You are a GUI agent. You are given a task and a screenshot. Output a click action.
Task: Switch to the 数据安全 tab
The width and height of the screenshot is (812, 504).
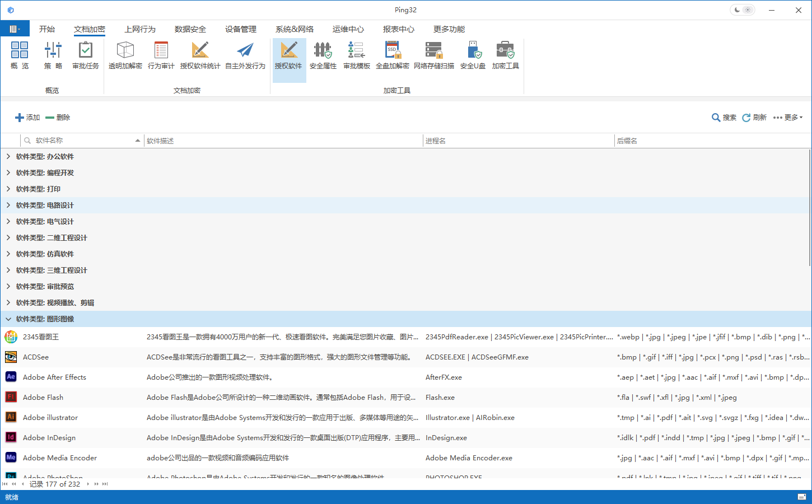(190, 29)
